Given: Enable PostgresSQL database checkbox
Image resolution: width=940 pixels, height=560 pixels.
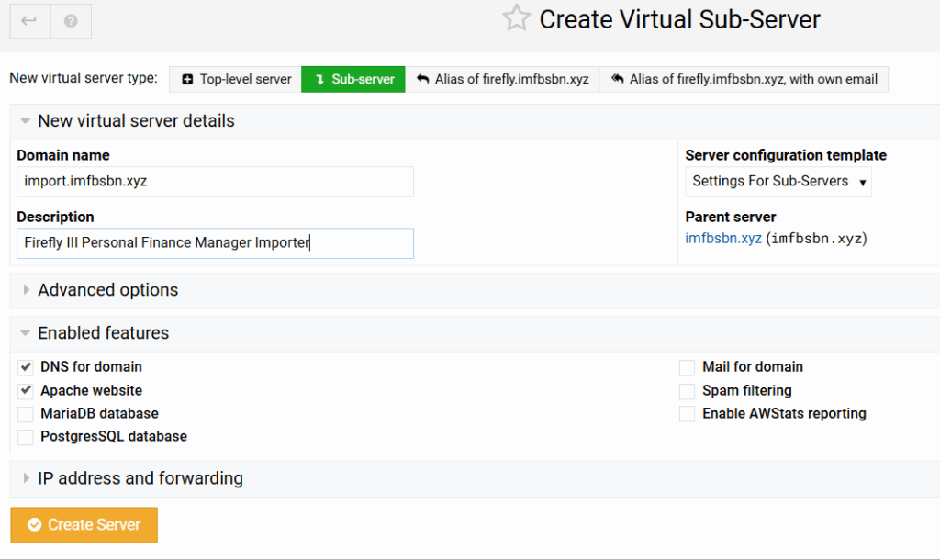Looking at the screenshot, I should click(x=26, y=437).
